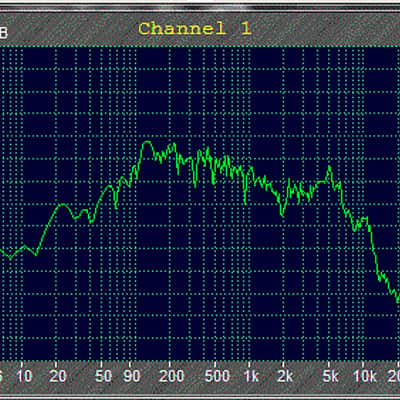Pick the 500 Hz axis label

tap(217, 377)
